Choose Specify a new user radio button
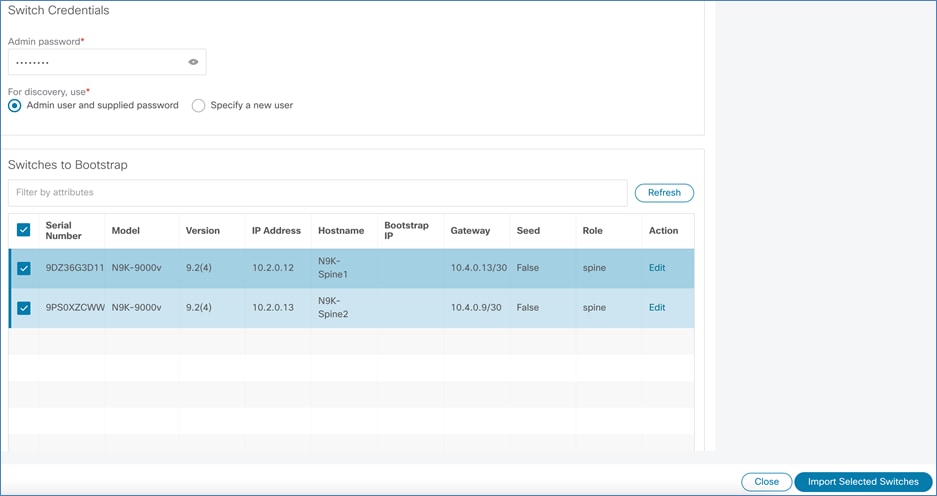Screen dimensions: 937x496 (x=198, y=105)
